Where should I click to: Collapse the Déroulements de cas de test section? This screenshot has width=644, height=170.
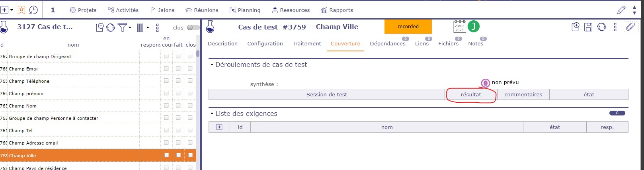(212, 64)
